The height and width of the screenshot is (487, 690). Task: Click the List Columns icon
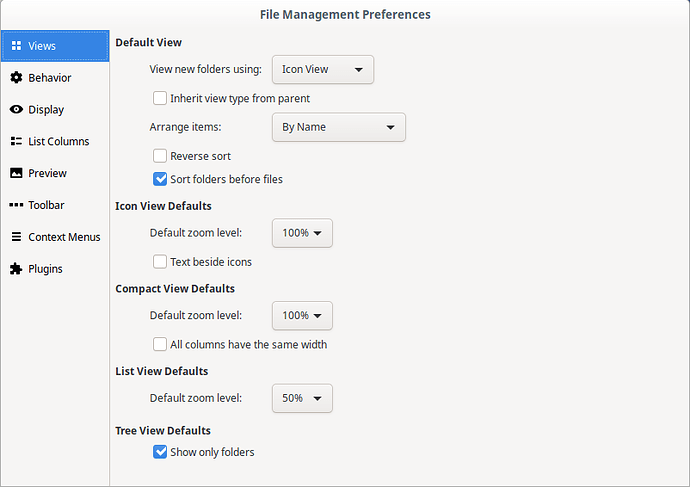pyautogui.click(x=16, y=141)
